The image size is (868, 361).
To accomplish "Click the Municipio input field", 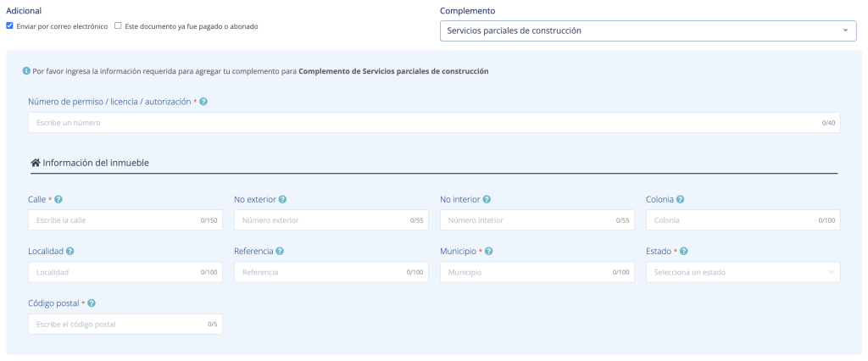I will point(526,272).
